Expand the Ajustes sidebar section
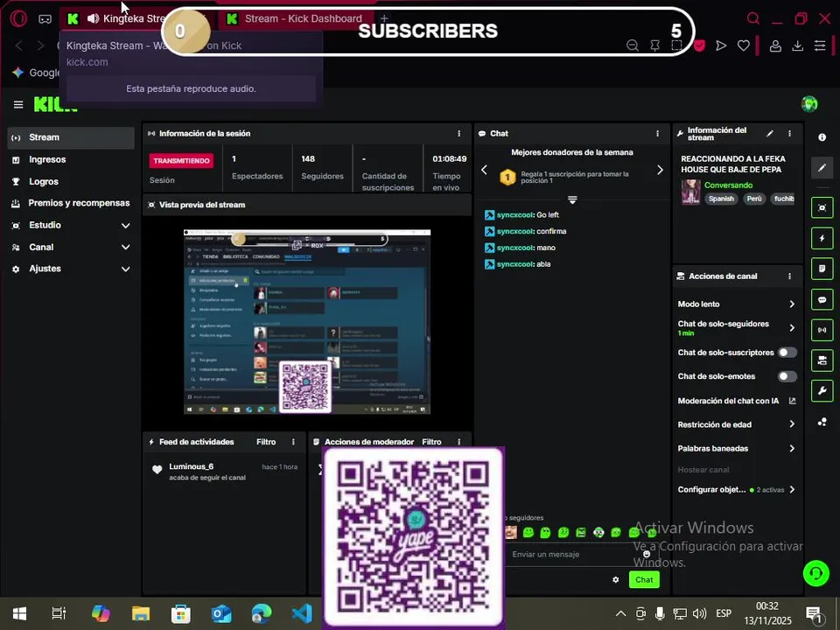Image resolution: width=840 pixels, height=630 pixels. 71,269
